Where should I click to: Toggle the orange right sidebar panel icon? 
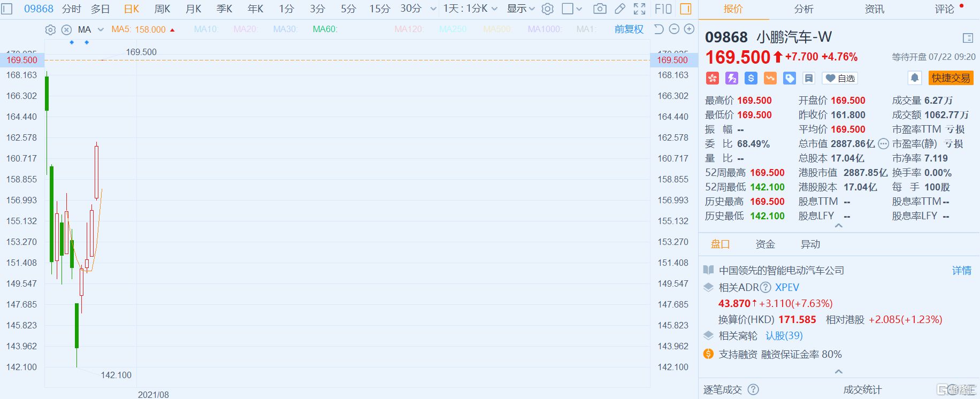tap(686, 9)
